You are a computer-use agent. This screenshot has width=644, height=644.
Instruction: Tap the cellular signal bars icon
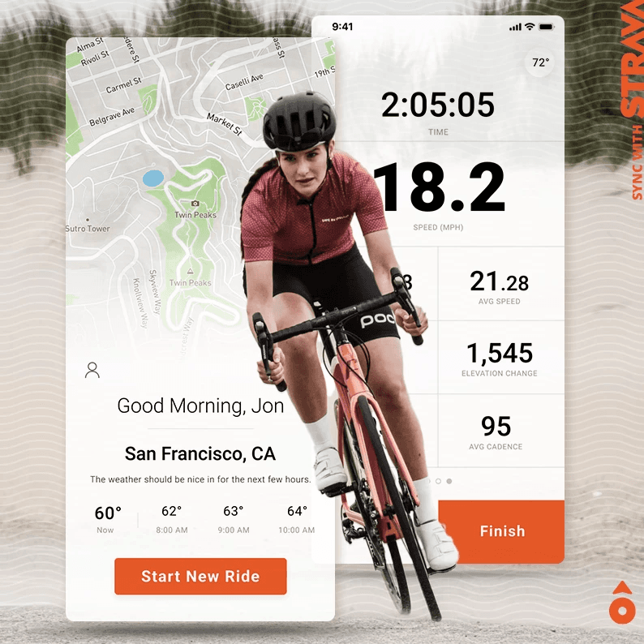[x=515, y=27]
